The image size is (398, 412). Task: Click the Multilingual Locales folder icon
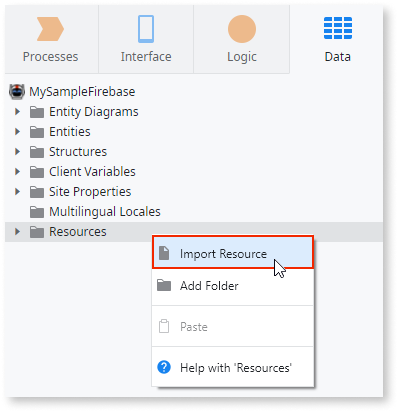[37, 212]
